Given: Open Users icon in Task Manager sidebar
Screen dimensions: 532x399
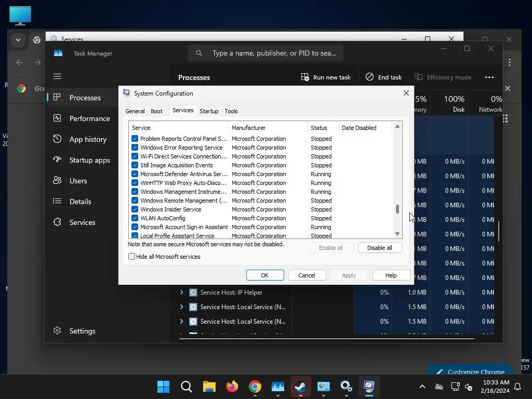Looking at the screenshot, I should 57,180.
